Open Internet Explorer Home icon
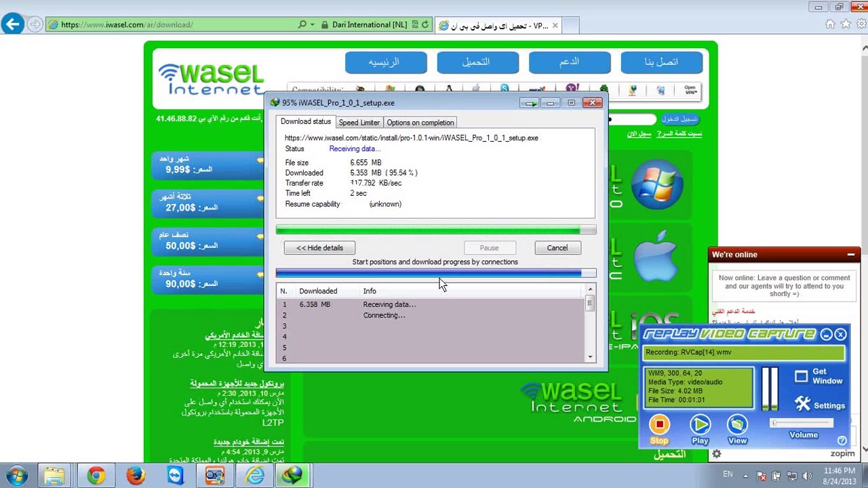The image size is (868, 488). [x=830, y=24]
